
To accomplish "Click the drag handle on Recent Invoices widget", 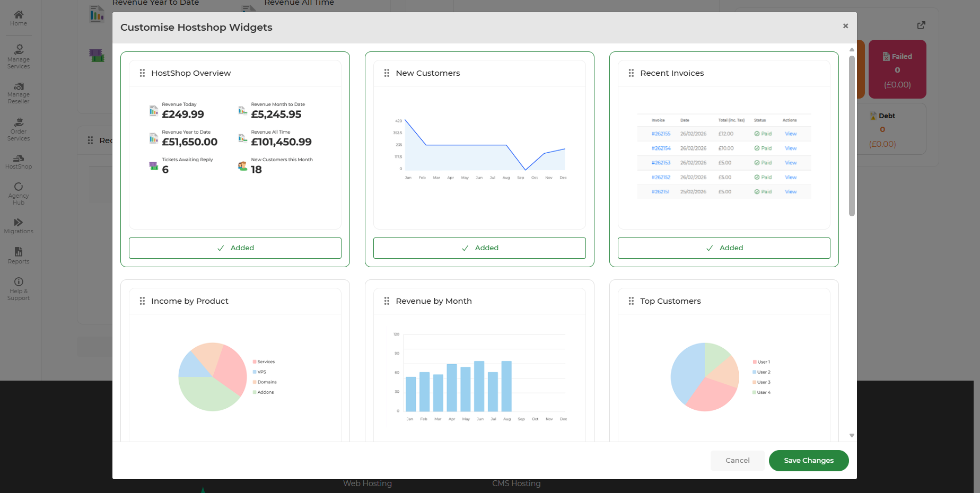I will point(631,73).
